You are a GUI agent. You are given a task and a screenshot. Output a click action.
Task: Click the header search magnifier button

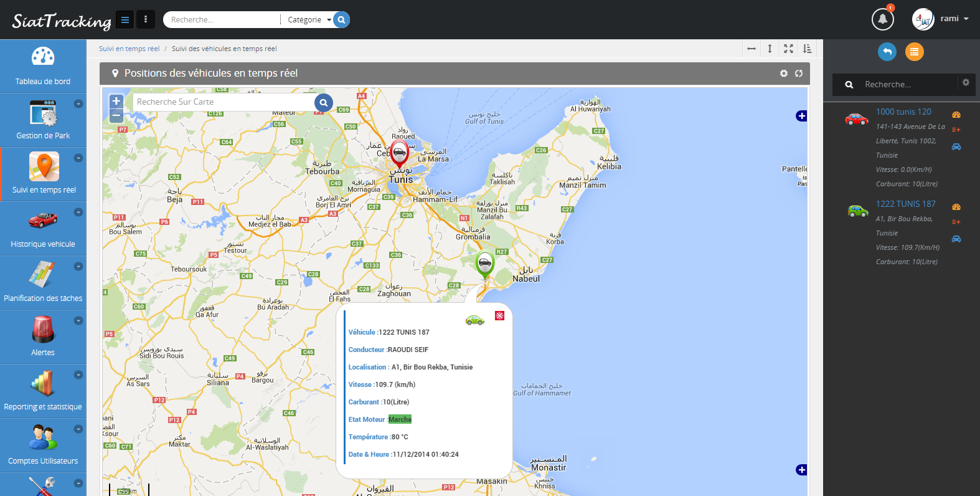[x=341, y=20]
